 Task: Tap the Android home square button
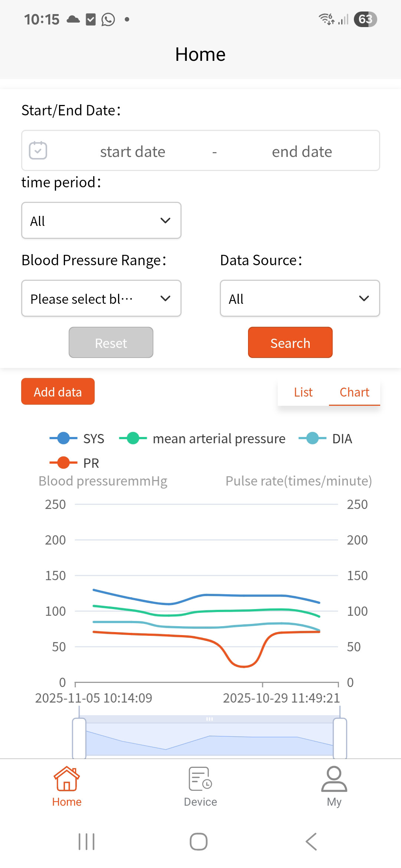199,841
